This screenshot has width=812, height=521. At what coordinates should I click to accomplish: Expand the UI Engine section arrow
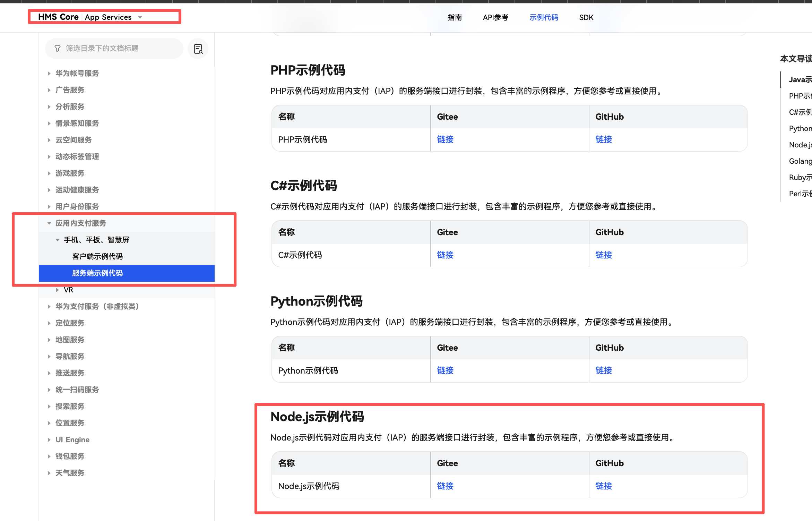click(49, 440)
